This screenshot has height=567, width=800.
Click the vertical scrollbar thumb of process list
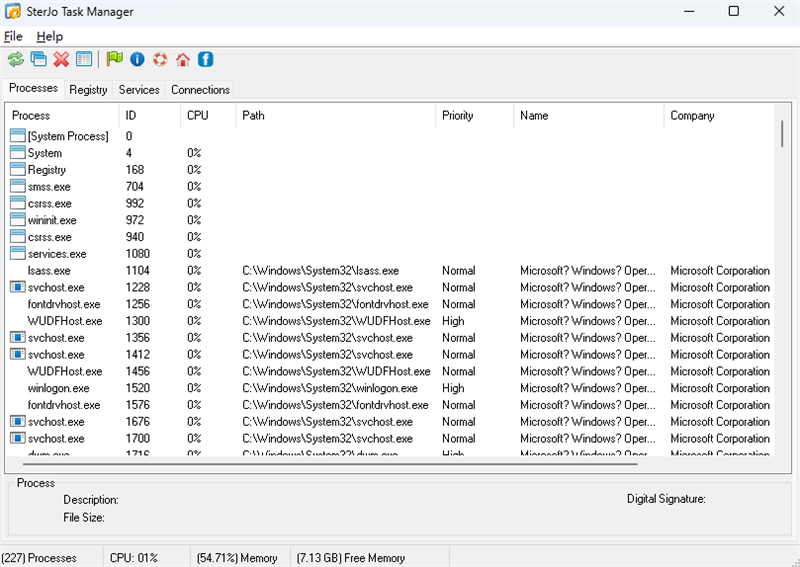782,134
